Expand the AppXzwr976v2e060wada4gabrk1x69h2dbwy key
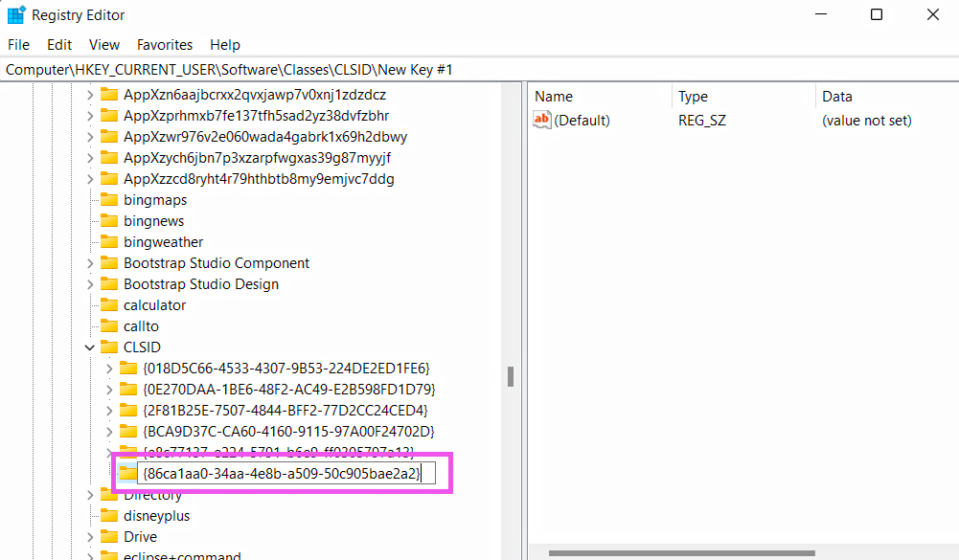This screenshot has height=560, width=959. (x=90, y=137)
